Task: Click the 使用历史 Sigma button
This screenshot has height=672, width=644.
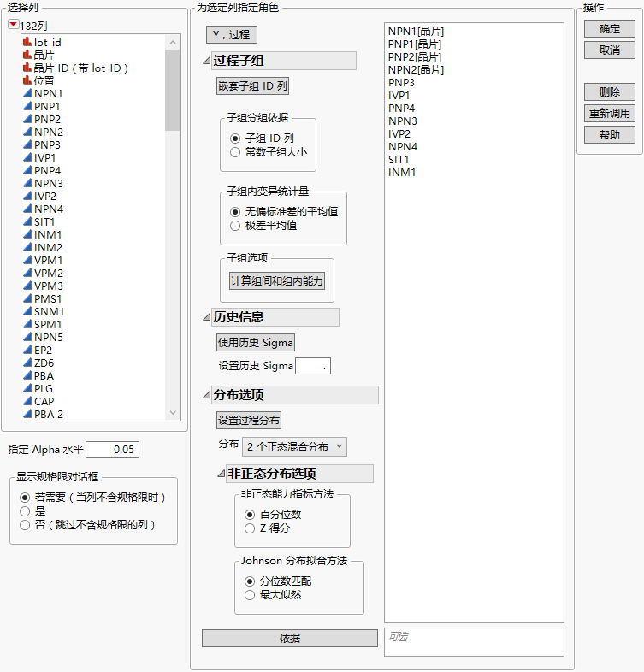Action: click(x=256, y=343)
